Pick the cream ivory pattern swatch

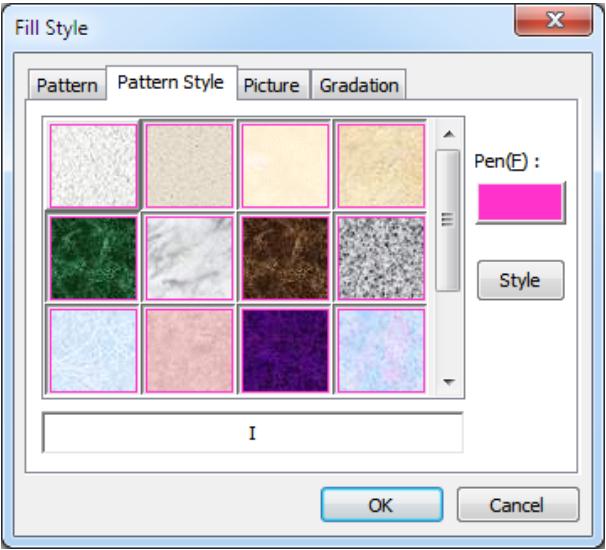click(x=284, y=166)
